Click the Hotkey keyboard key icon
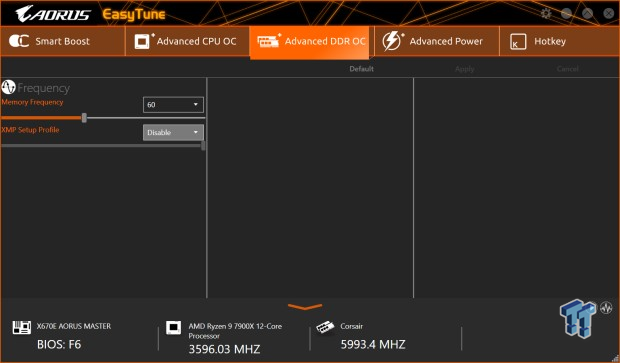Screen dimensions: 620x363 [x=518, y=42]
